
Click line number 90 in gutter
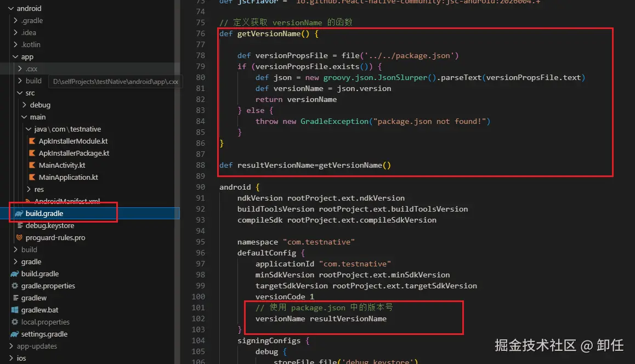tap(201, 187)
